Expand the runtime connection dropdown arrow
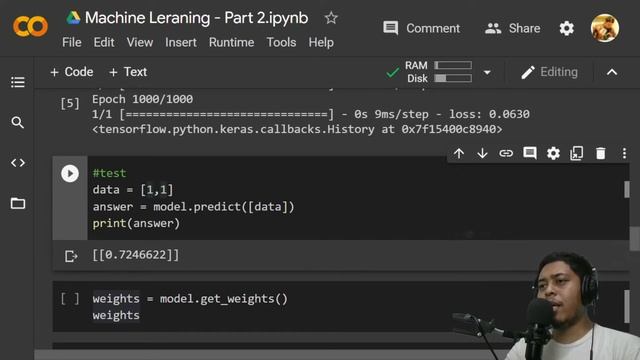640x360 pixels. (x=487, y=73)
